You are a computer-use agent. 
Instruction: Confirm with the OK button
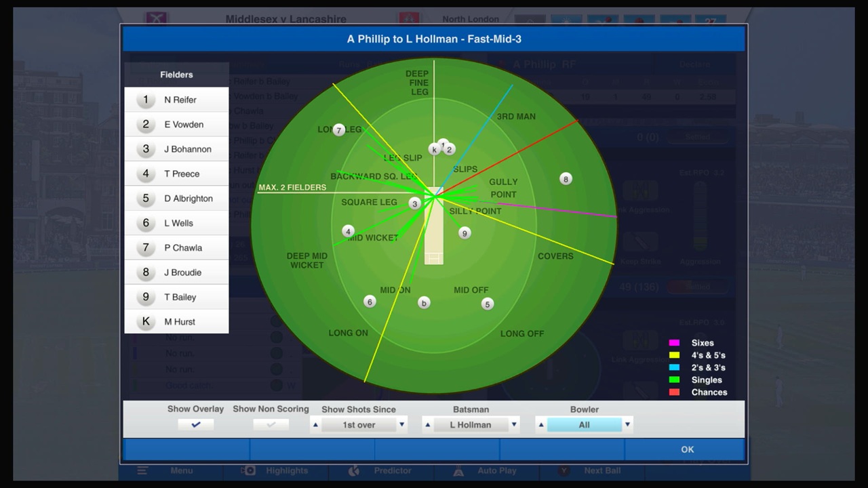click(x=687, y=449)
